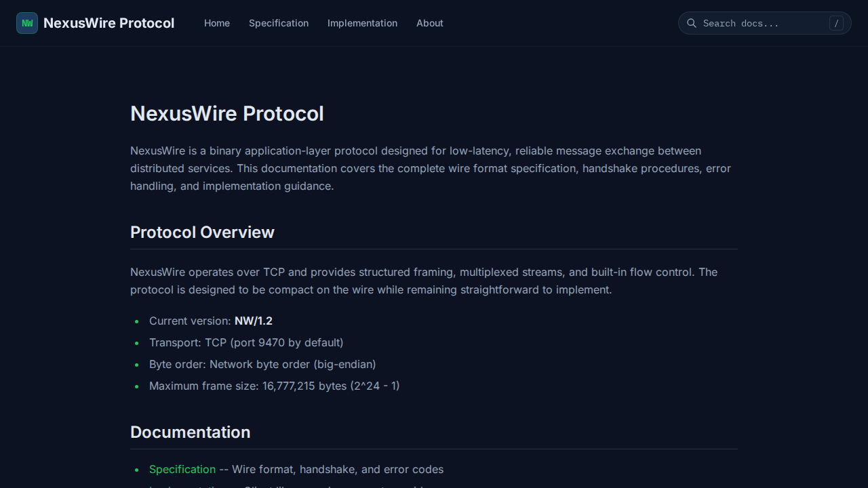
Task: Click the search magnifier icon
Action: (692, 23)
